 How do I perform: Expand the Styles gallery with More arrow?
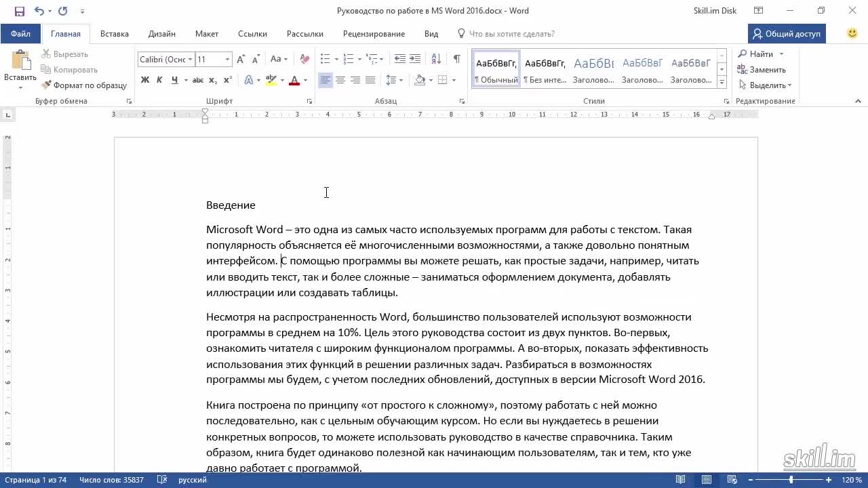pos(722,82)
